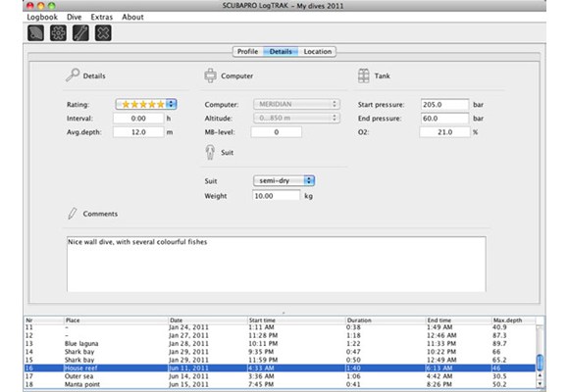Image resolution: width=569 pixels, height=392 pixels.
Task: Open the Altitude 0...850 m dropdown
Action: click(296, 118)
